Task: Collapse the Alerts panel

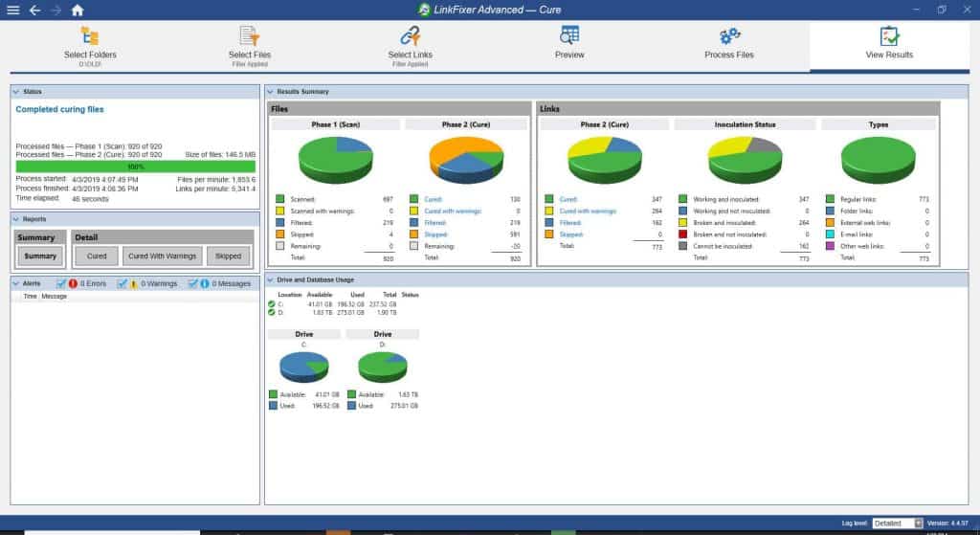Action: [16, 283]
